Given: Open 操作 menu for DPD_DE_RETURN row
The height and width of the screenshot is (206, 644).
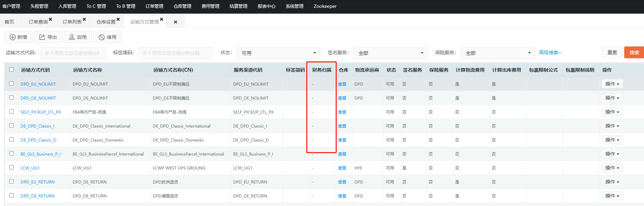Looking at the screenshot, I should 612,196.
